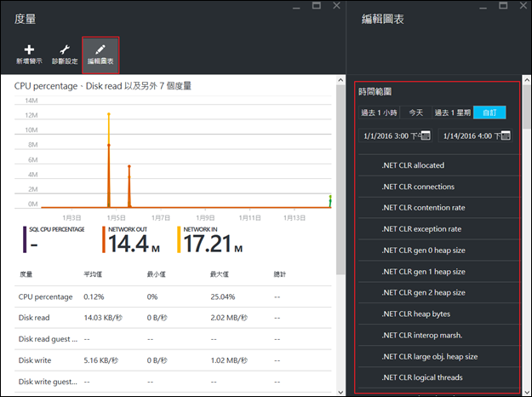Click the 新增警示 plus icon
The width and height of the screenshot is (532, 397).
tap(29, 50)
